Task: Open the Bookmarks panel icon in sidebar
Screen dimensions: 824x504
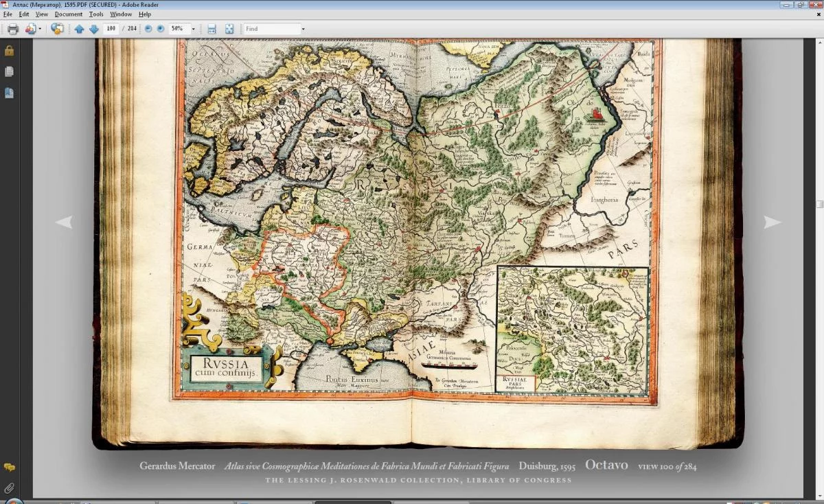Action: 9,93
